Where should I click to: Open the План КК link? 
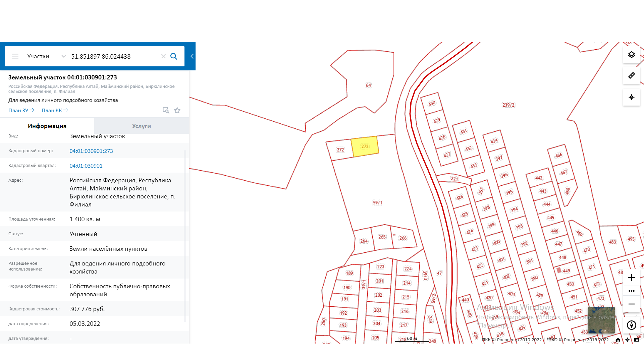tap(55, 110)
